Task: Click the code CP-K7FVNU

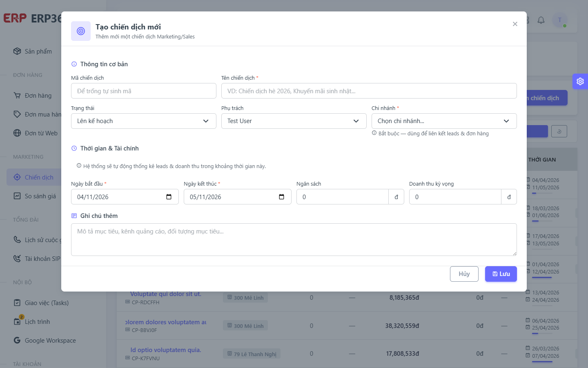Action: point(146,359)
